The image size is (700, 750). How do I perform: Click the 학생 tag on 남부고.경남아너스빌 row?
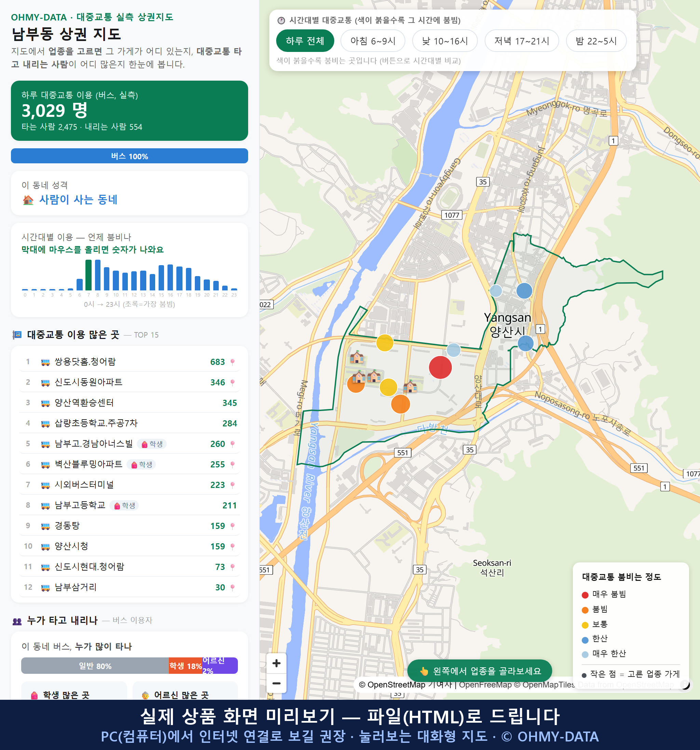coord(152,444)
